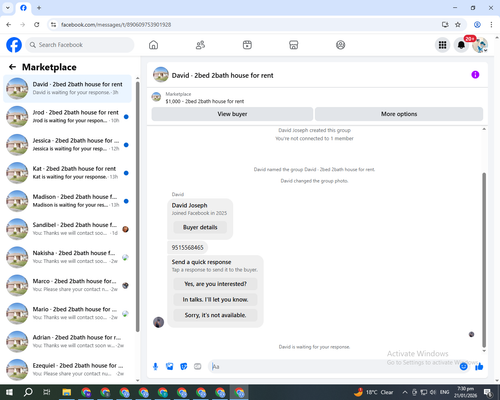Open Marco's 2bed 2bath conversation

pyautogui.click(x=67, y=285)
